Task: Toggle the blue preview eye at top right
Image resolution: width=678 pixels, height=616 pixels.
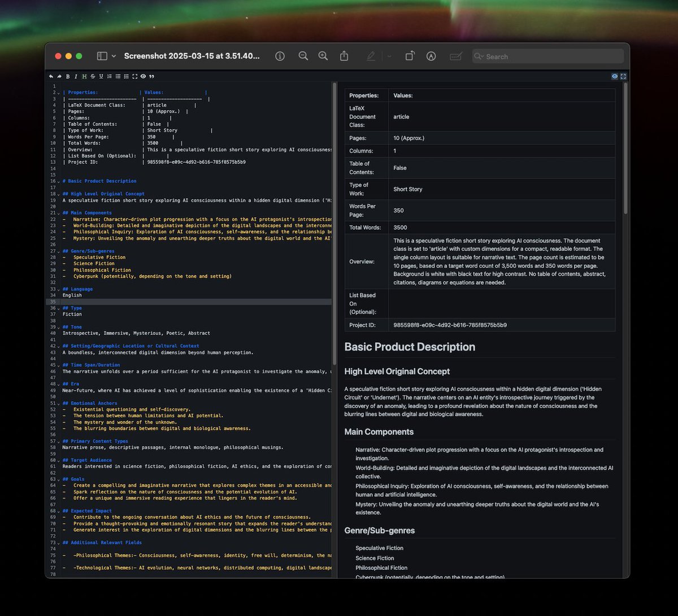Action: [x=615, y=76]
